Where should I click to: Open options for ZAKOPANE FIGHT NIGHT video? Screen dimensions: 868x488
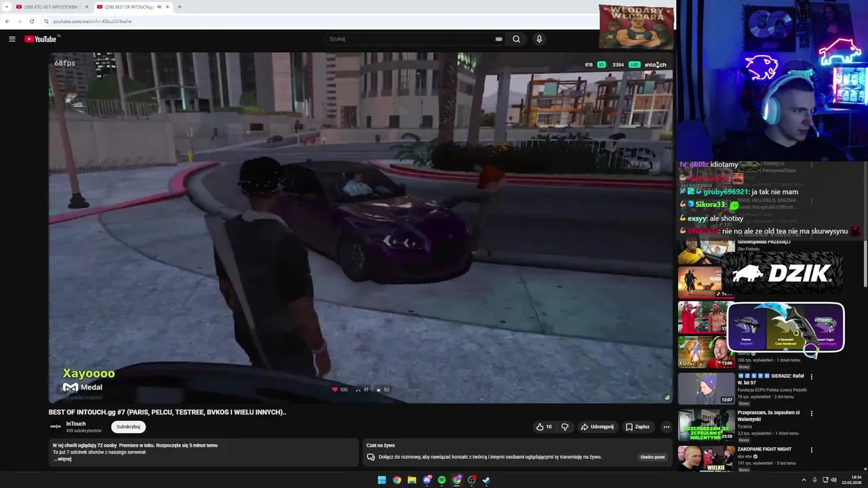[812, 450]
